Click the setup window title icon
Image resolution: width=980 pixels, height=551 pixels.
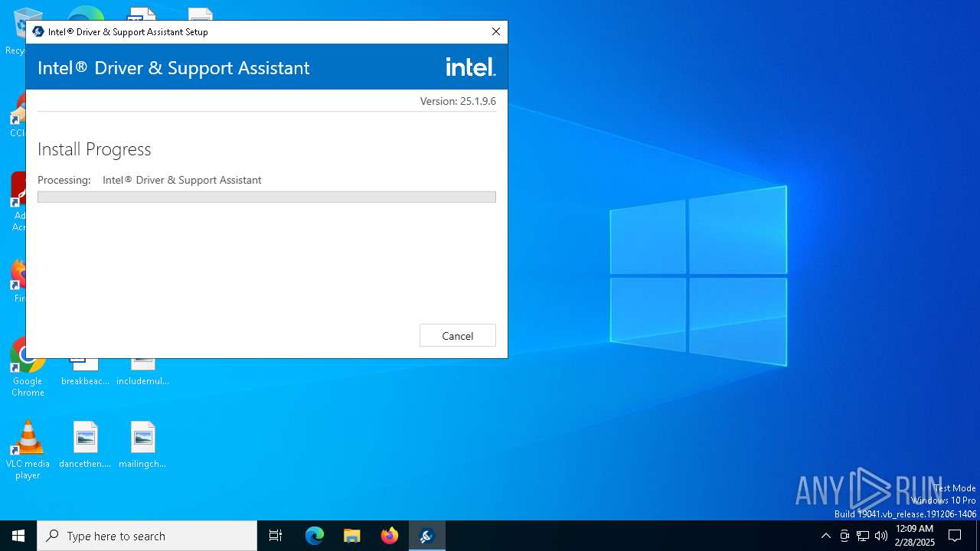(x=38, y=31)
